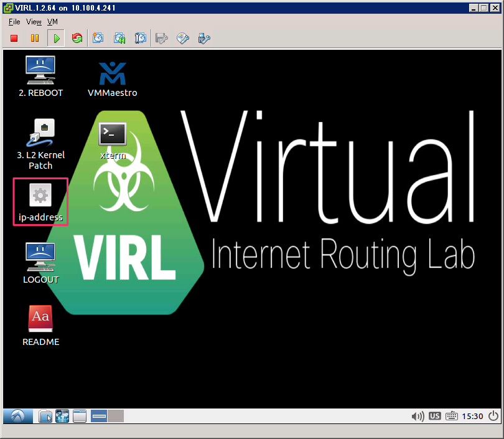Click the VMware console title bar icon
This screenshot has width=504, height=439.
point(8,7)
